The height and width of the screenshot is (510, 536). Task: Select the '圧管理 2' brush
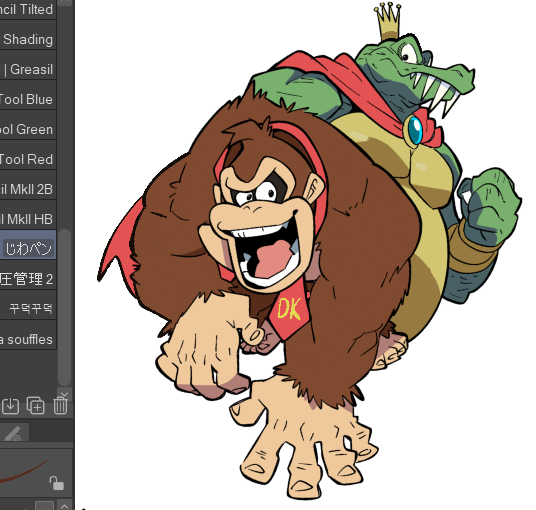[28, 275]
